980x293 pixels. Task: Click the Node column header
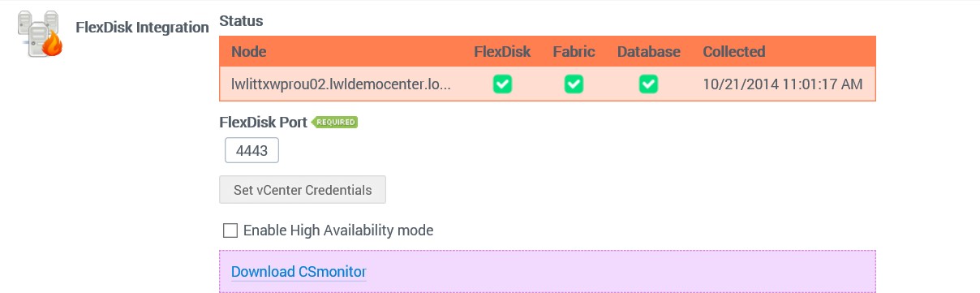point(248,52)
